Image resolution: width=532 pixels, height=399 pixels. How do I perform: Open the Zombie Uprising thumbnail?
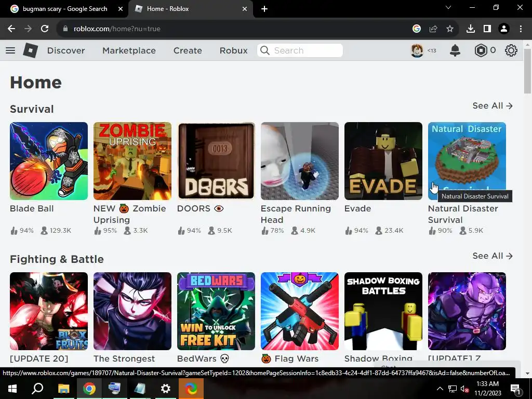[132, 161]
